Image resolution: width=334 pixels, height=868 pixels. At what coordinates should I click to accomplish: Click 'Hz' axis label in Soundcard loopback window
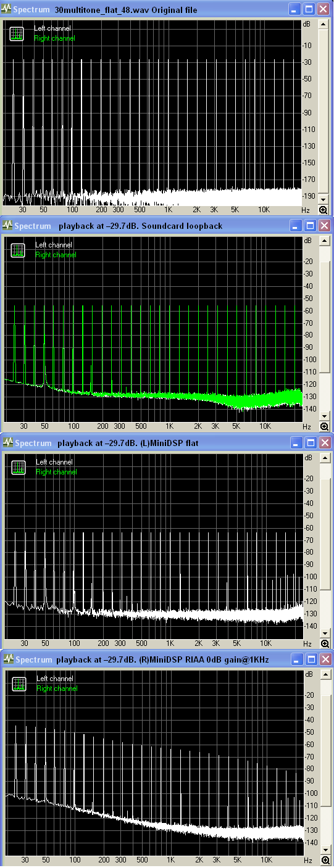point(306,426)
